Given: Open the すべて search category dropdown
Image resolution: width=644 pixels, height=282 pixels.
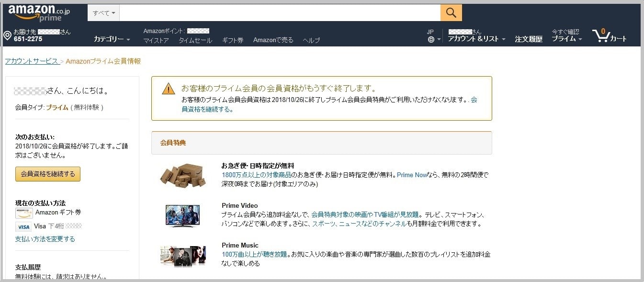Looking at the screenshot, I should [103, 13].
